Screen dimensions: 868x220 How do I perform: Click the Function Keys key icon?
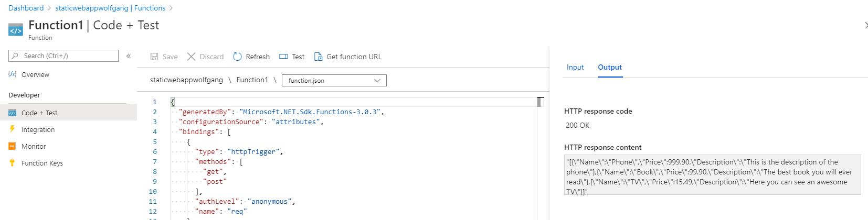click(x=12, y=163)
